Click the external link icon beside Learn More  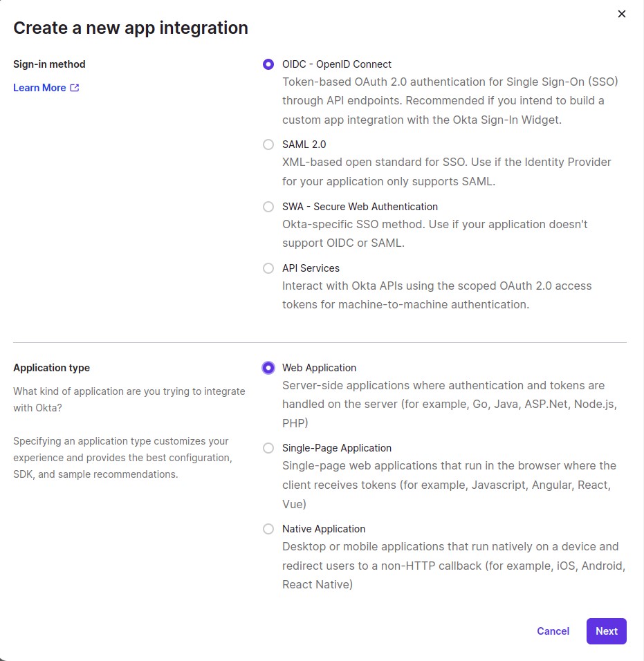pyautogui.click(x=75, y=88)
